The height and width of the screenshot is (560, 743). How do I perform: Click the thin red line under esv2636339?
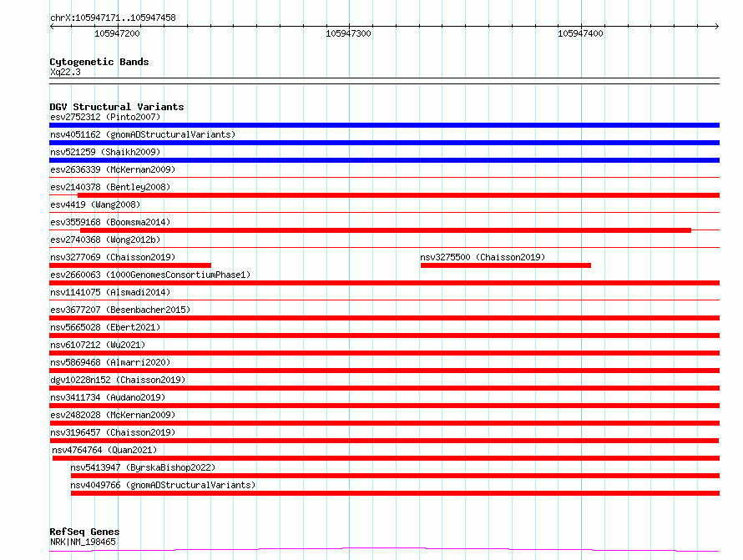[384, 178]
